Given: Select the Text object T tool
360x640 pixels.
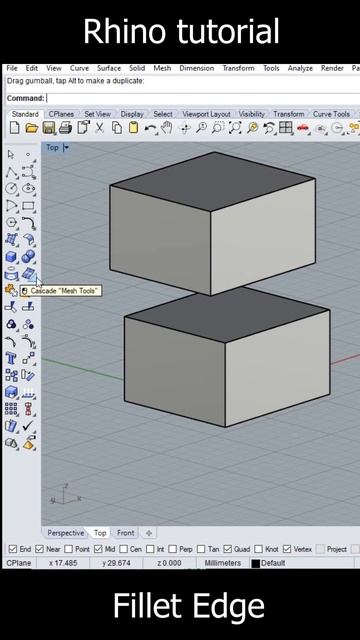Looking at the screenshot, I should pos(11,358).
